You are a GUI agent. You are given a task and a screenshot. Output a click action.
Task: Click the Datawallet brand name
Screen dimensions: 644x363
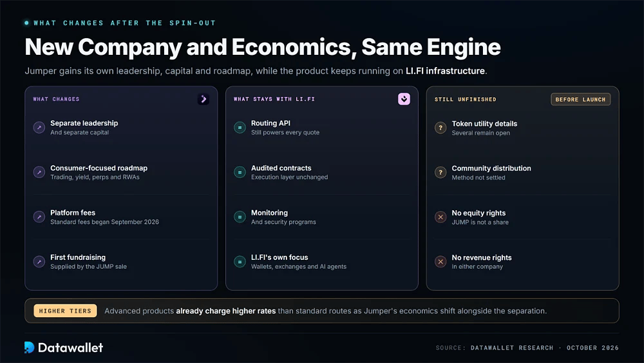coord(71,348)
